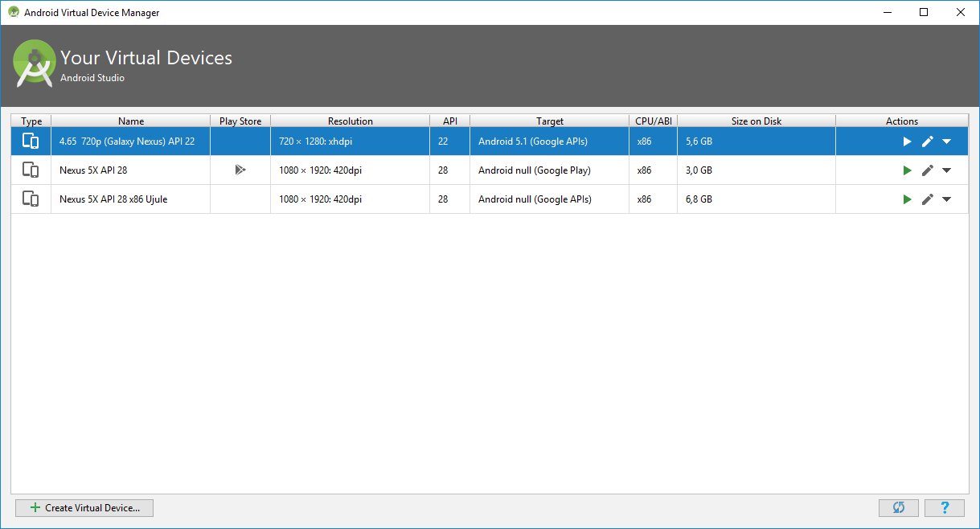Launch the Galaxy Nexus API 22 emulator
Image resolution: width=980 pixels, height=529 pixels.
(x=907, y=141)
